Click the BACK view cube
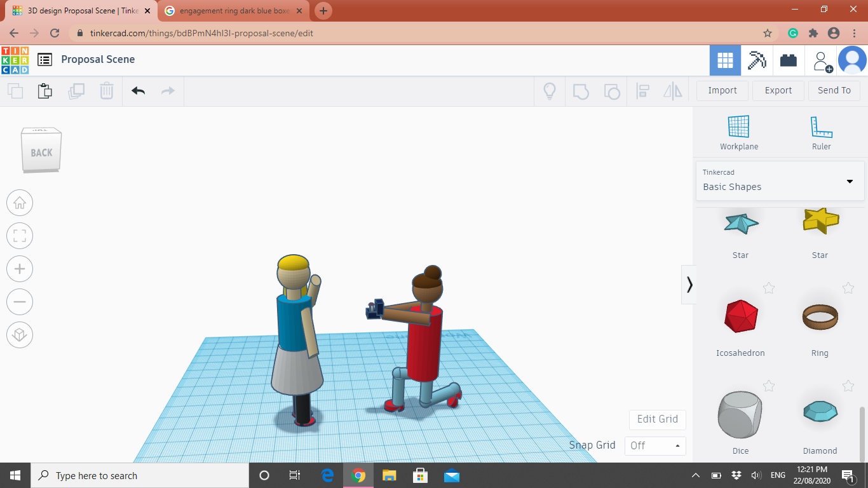The image size is (868, 488). (x=42, y=151)
